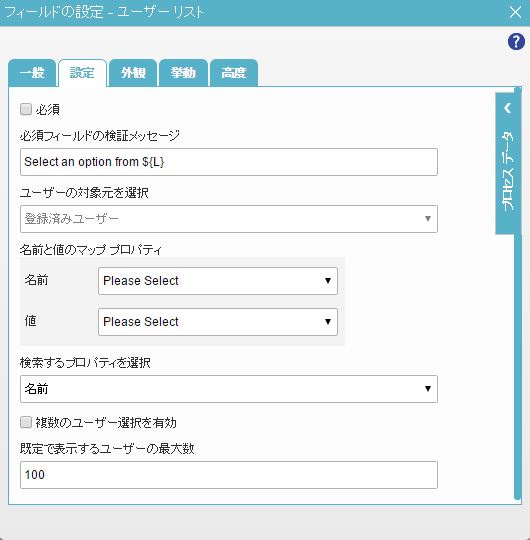Toggle the 必須 checkbox

pyautogui.click(x=26, y=110)
